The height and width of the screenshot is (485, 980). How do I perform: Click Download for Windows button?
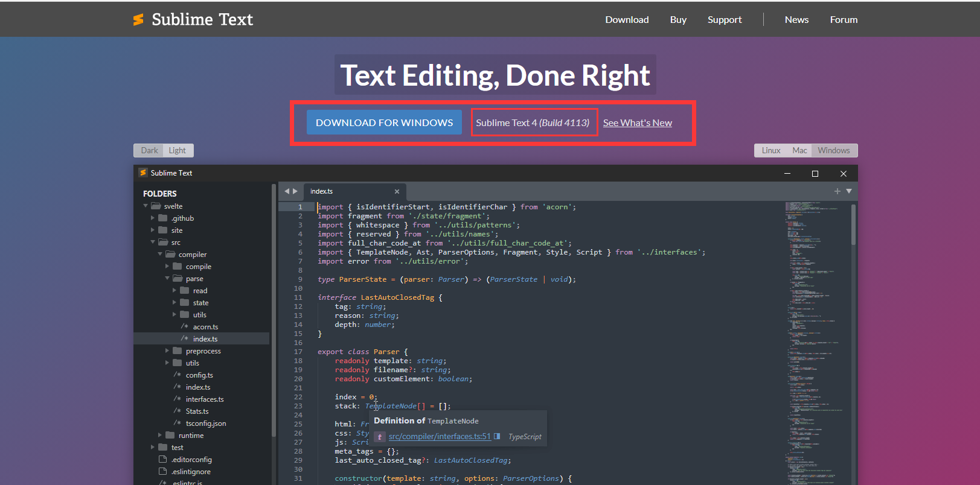point(384,122)
